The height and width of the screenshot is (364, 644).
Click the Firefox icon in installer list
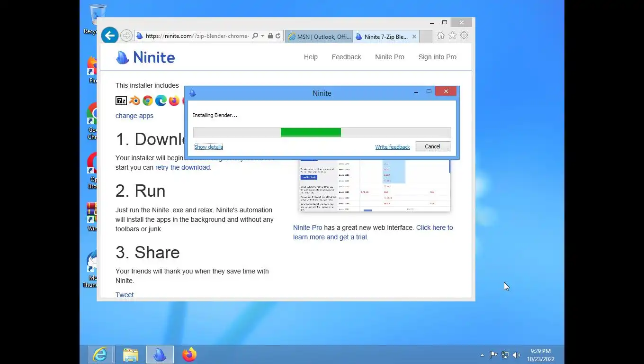(x=174, y=100)
